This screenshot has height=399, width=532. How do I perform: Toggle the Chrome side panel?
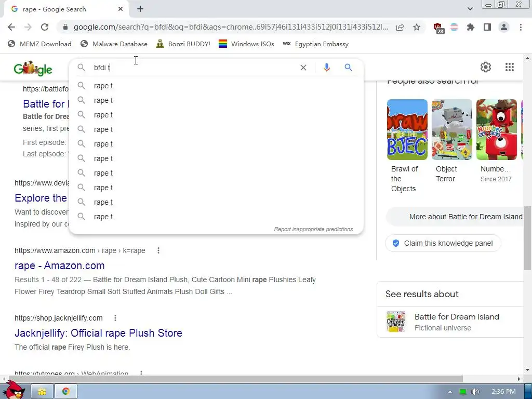(x=487, y=27)
